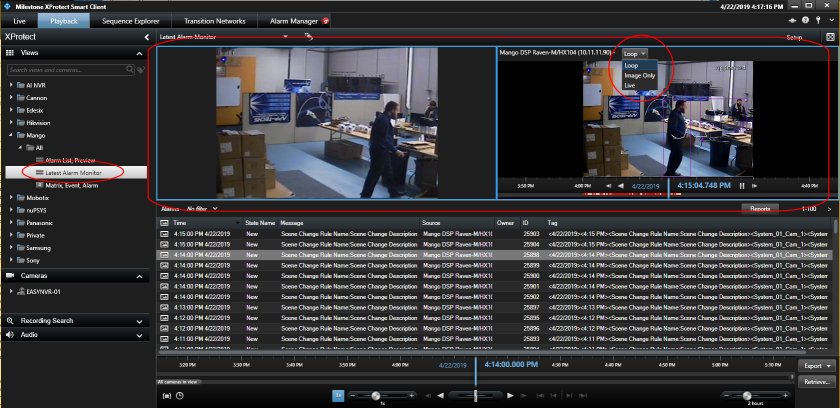Screen dimensions: 840x408
Task: Open the Transition Networks tab
Action: pos(214,21)
